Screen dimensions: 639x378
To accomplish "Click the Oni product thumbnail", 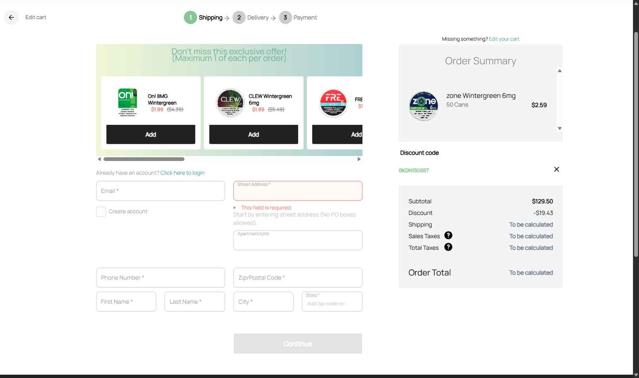I will [128, 103].
